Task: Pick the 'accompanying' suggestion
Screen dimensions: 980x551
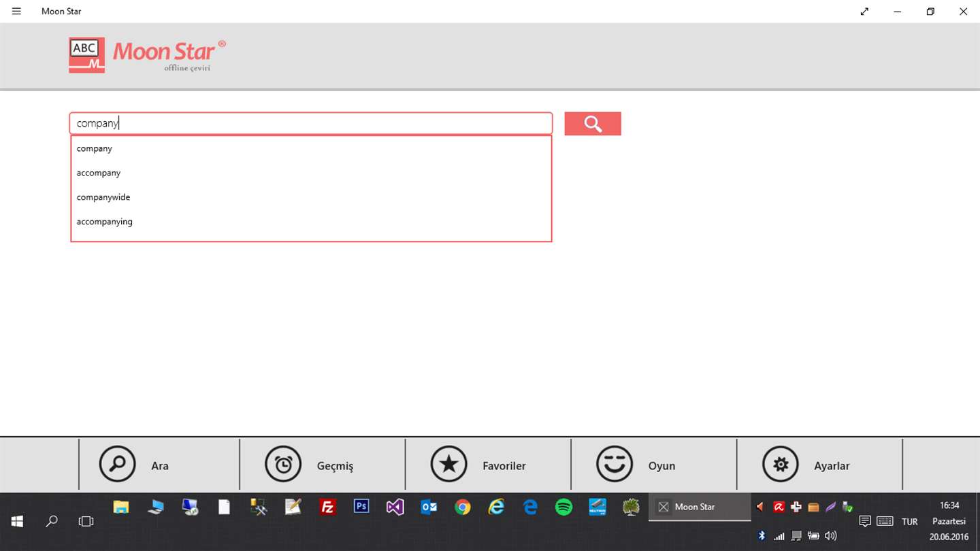Action: click(311, 222)
